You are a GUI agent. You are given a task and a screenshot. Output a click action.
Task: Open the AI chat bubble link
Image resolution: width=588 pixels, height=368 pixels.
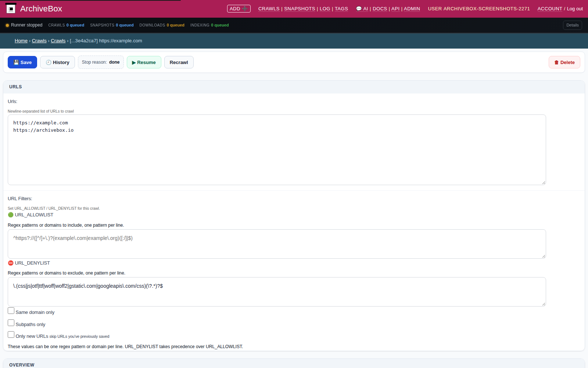(x=362, y=8)
